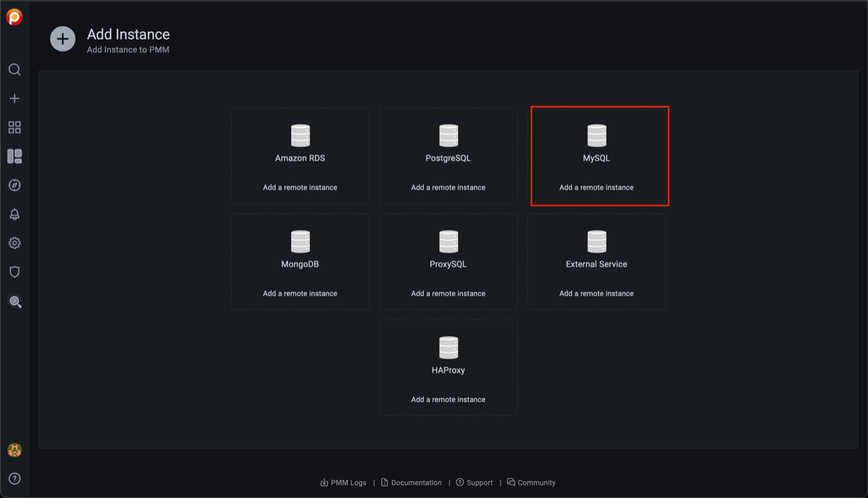
Task: Click 'Add a remote instance' under ProxySQL
Action: (x=448, y=293)
